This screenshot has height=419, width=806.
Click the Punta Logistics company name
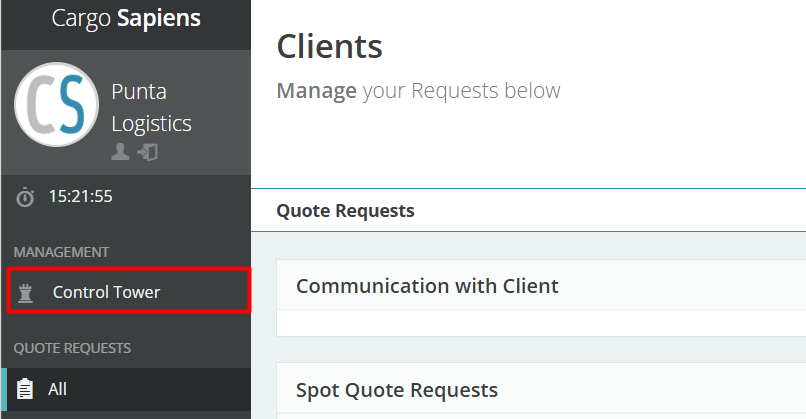[x=151, y=108]
